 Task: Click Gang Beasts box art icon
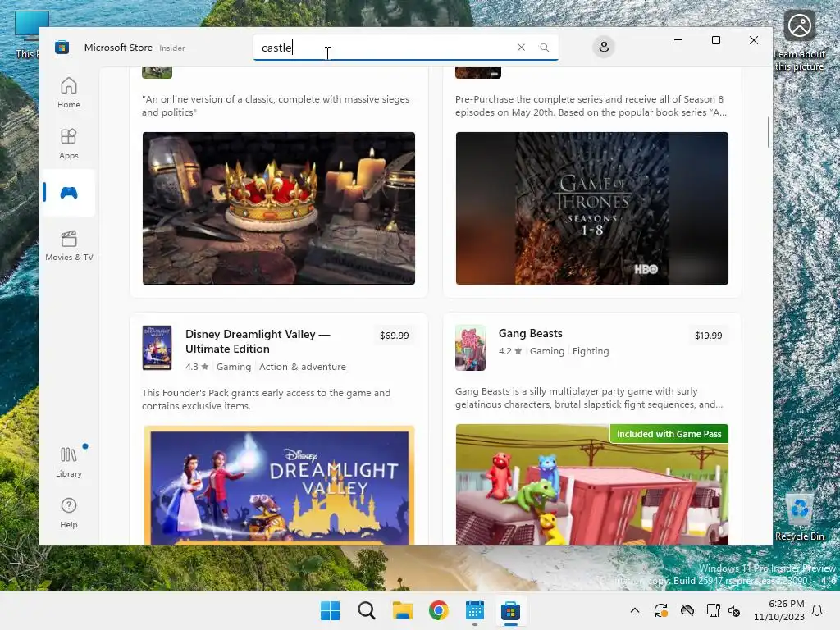[x=470, y=348]
